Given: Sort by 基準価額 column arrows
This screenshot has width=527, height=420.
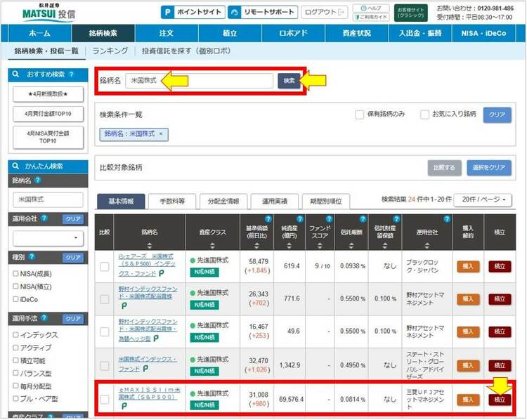Looking at the screenshot, I should (256, 246).
